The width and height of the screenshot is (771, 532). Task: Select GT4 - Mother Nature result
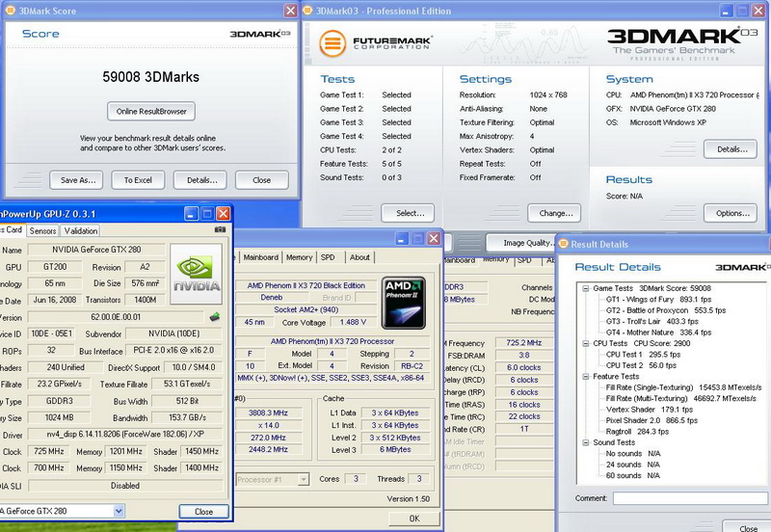[x=658, y=332]
